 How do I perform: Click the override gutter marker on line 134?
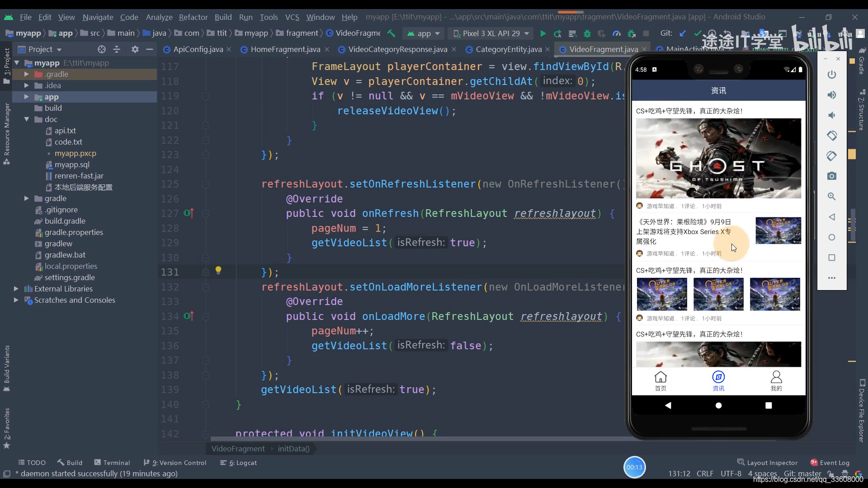(x=189, y=316)
